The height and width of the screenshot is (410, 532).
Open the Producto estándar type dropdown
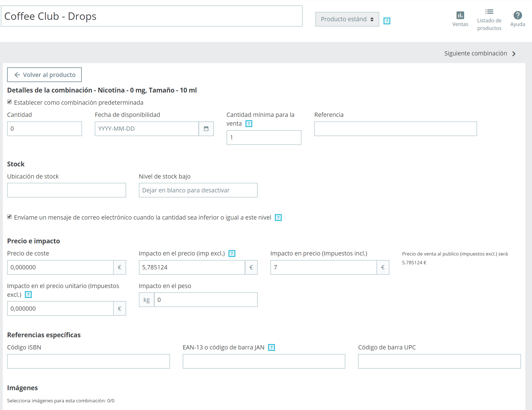[x=347, y=19]
